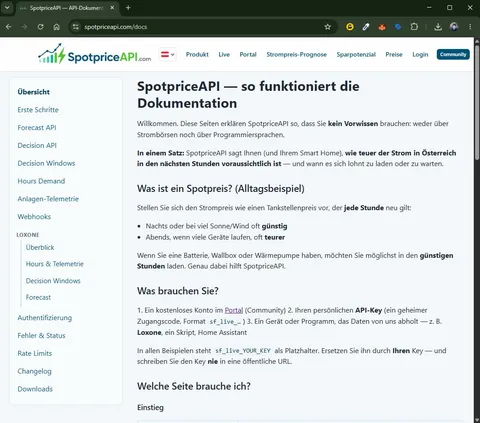This screenshot has height=423, width=480.
Task: Click the Community button
Action: click(x=453, y=54)
